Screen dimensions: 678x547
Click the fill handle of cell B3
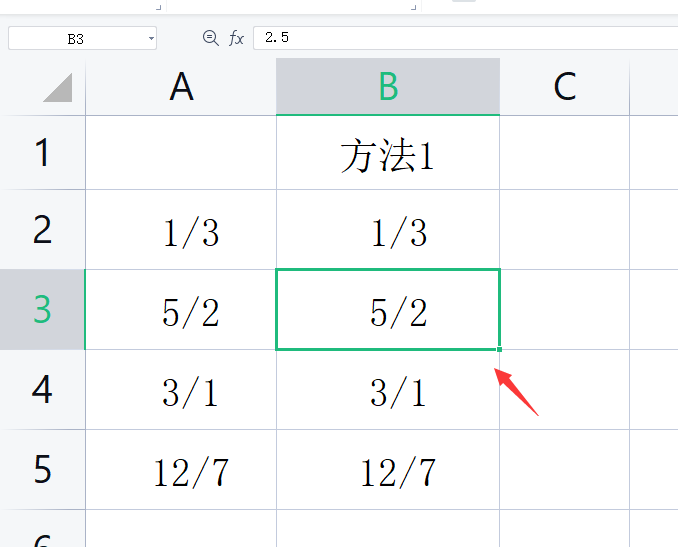(499, 349)
